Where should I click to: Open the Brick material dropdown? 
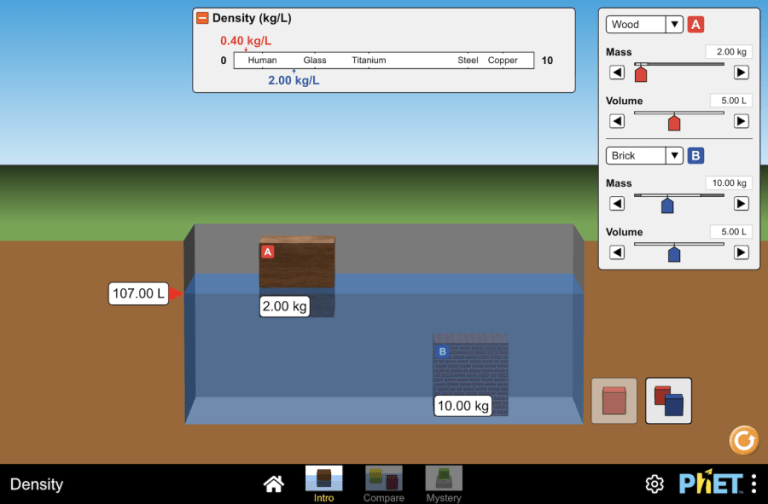pos(644,156)
